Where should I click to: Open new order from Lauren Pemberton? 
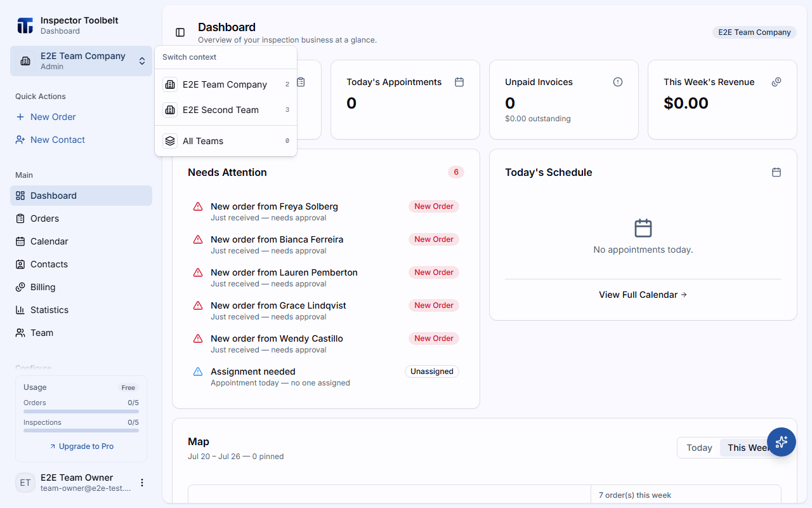coord(326,277)
